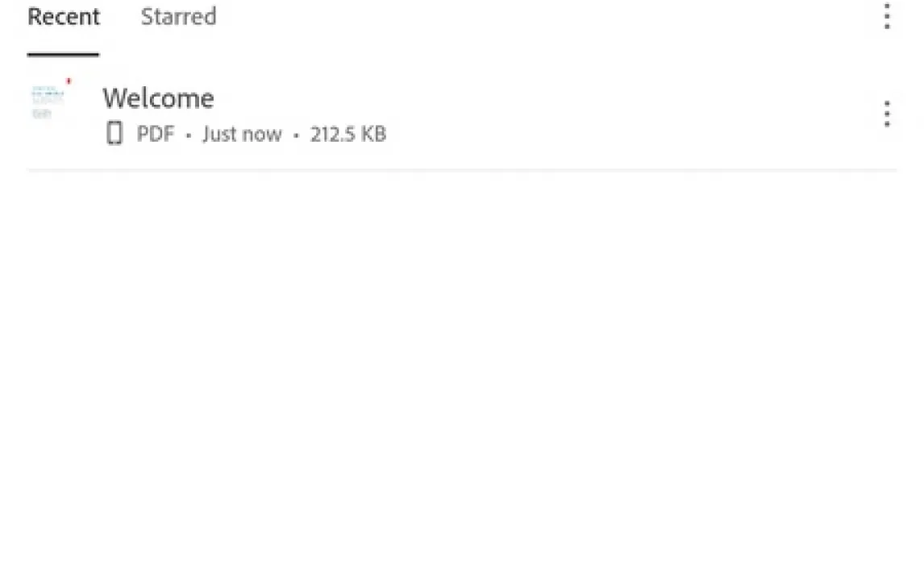The width and height of the screenshot is (924, 577).
Task: Switch to the Starred tab
Action: pos(178,16)
